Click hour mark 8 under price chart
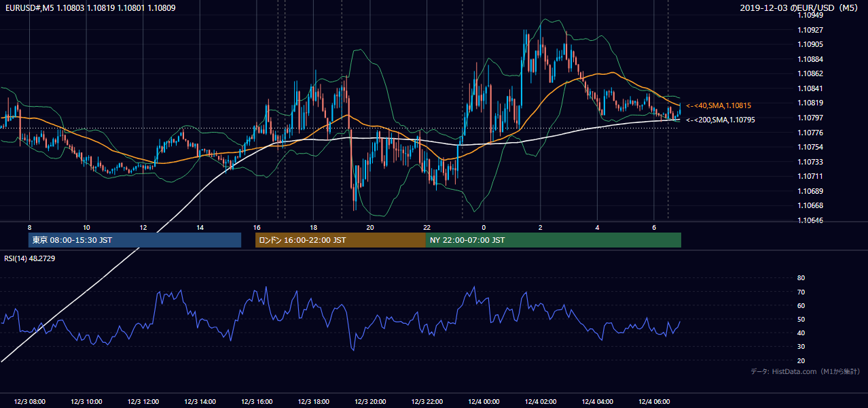Viewport: 868px width, 408px height. pos(29,227)
